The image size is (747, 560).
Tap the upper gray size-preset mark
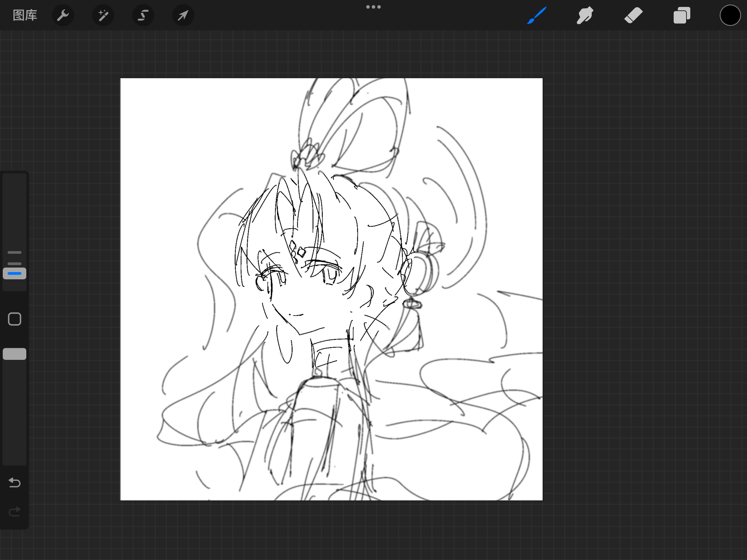[x=15, y=252]
